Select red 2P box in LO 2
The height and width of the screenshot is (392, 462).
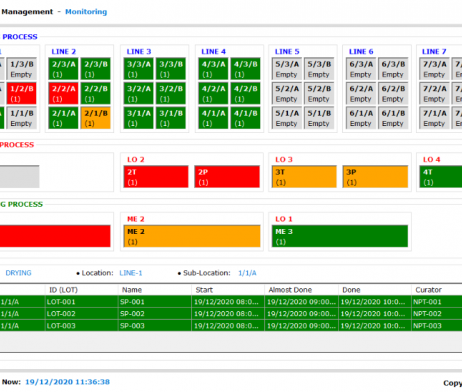click(x=227, y=177)
